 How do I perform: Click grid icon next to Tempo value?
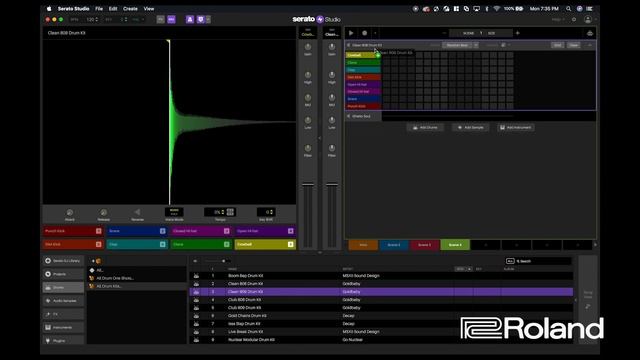230,212
